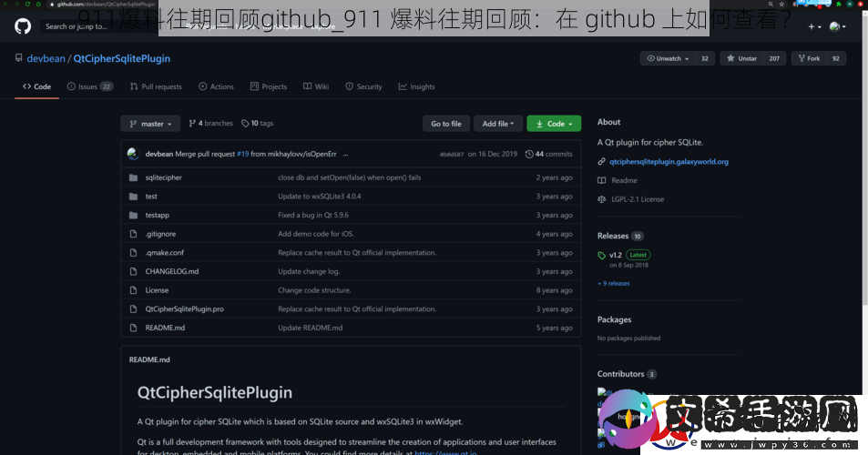Image resolution: width=868 pixels, height=455 pixels.
Task: Click the test folder icon
Action: pos(133,197)
